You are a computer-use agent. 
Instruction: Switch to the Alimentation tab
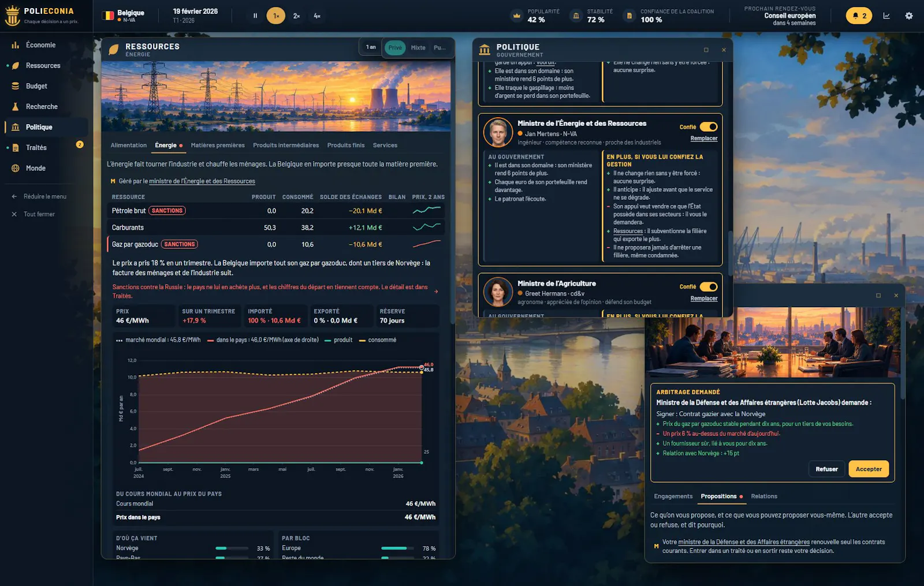pyautogui.click(x=129, y=145)
